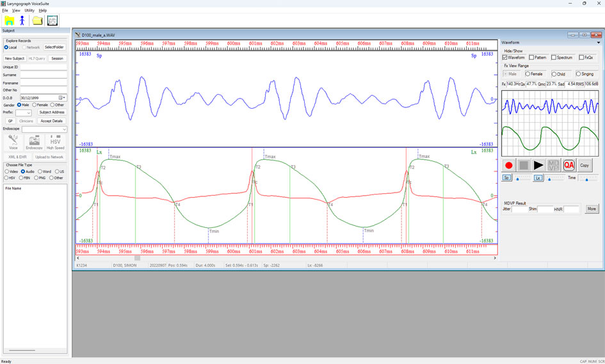This screenshot has width=605, height=364.
Task: Click the GP button
Action: point(10,121)
